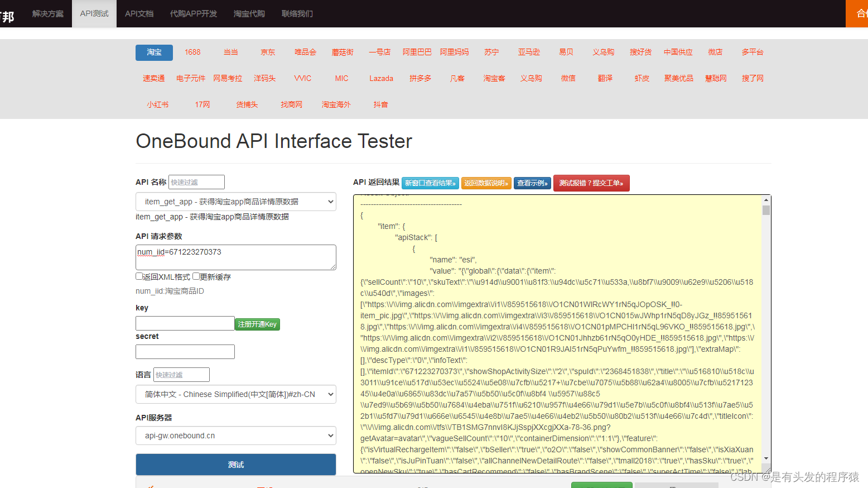
Task: Focus the secret input field
Action: tap(185, 352)
